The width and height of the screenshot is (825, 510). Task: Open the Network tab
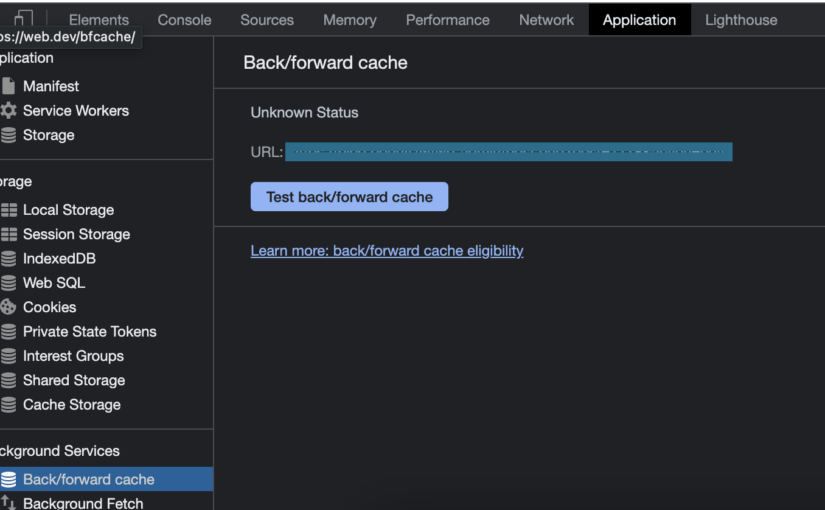click(546, 20)
